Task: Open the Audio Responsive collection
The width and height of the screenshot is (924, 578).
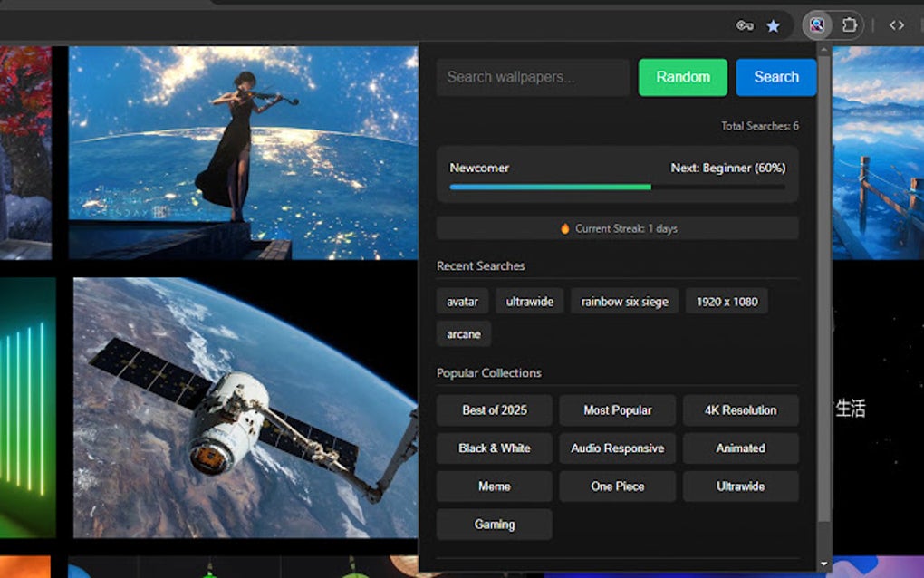Action: tap(617, 448)
